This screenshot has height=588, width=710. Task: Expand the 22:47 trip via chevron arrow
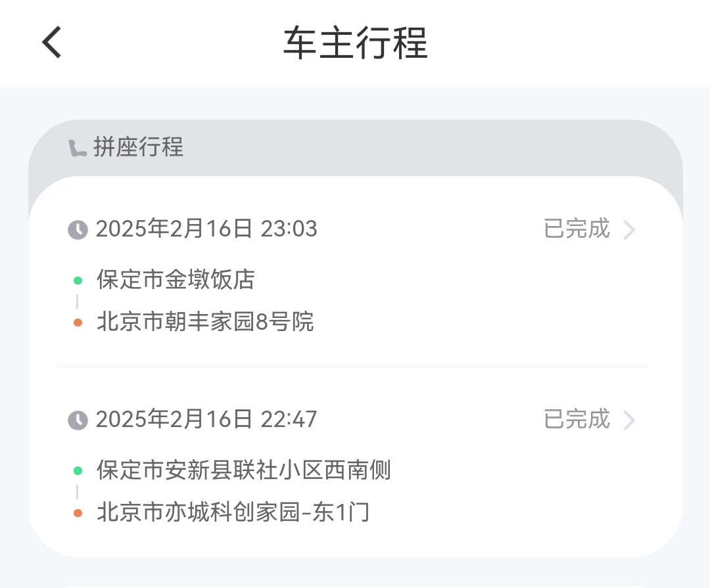pyautogui.click(x=629, y=420)
